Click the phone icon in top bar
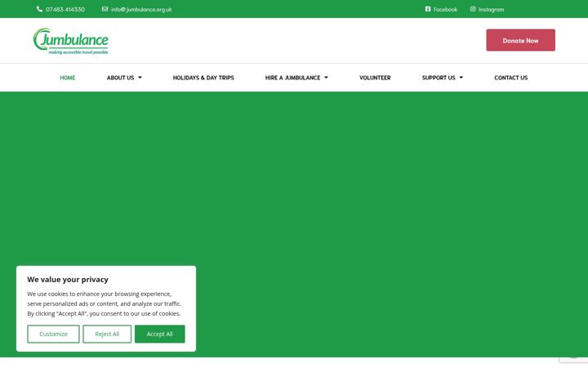588x368 pixels. [x=39, y=9]
